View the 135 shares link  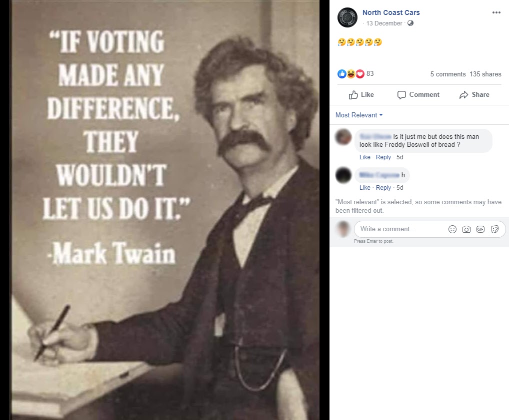[x=485, y=74]
